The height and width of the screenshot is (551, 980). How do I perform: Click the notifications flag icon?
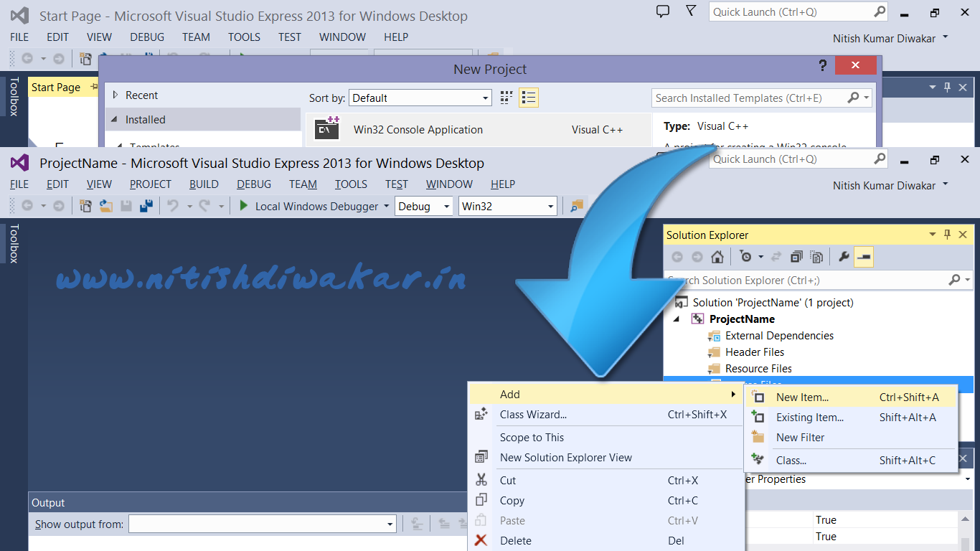pyautogui.click(x=690, y=11)
